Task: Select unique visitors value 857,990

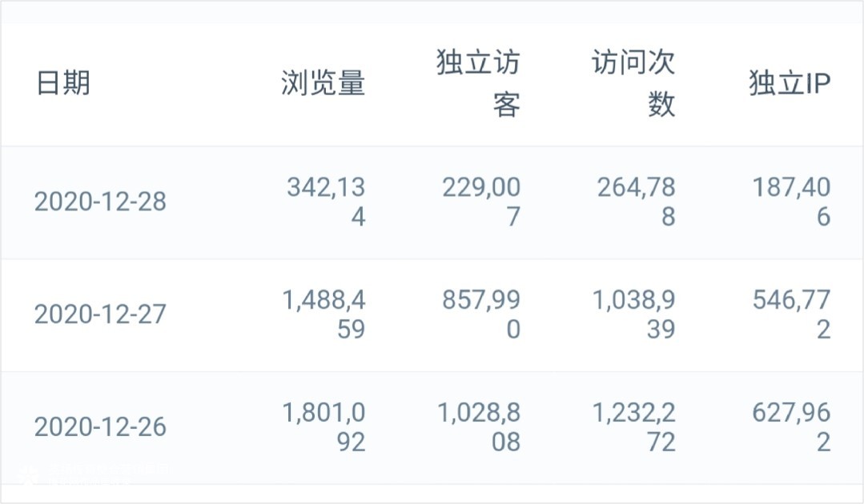Action: coord(481,315)
